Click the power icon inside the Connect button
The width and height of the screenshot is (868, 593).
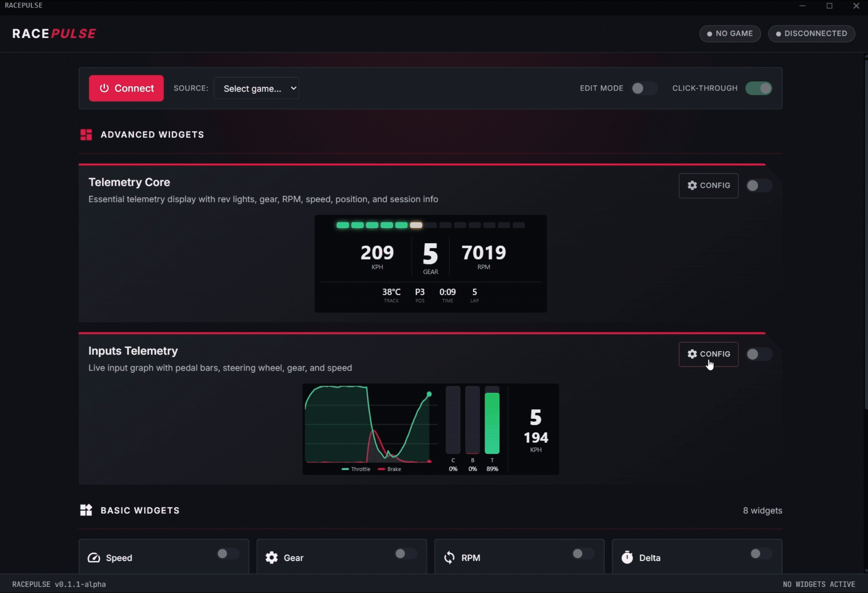click(105, 88)
